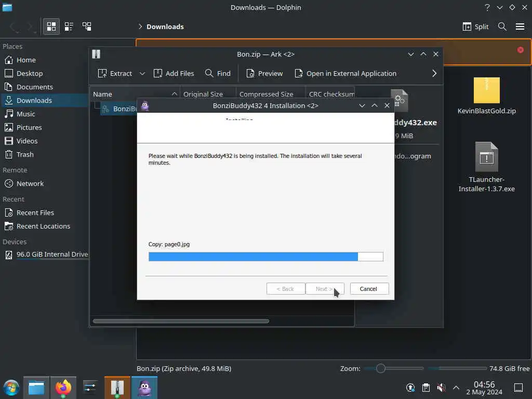This screenshot has height=399, width=532.
Task: Click the show desktop icon in the panel
Action: coord(518,388)
